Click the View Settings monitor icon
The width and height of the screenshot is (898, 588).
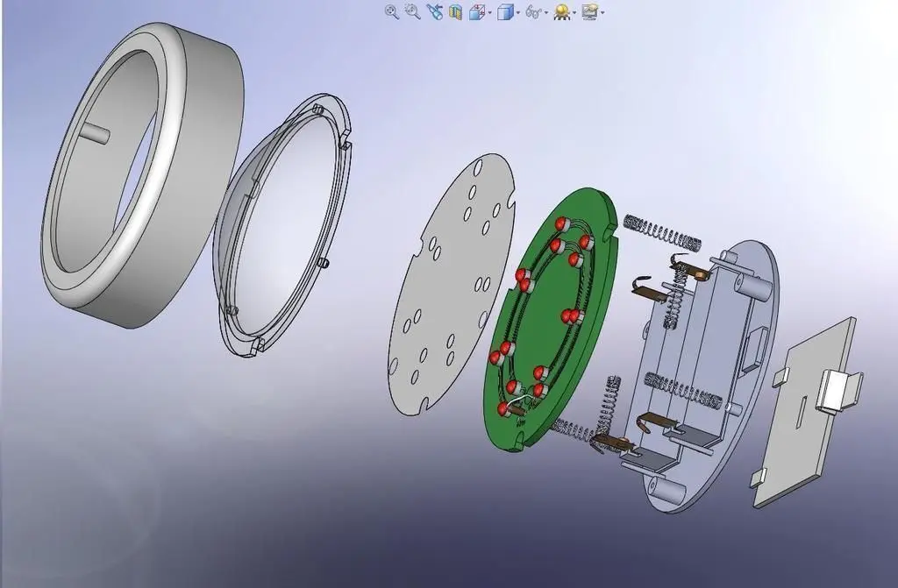(x=589, y=12)
